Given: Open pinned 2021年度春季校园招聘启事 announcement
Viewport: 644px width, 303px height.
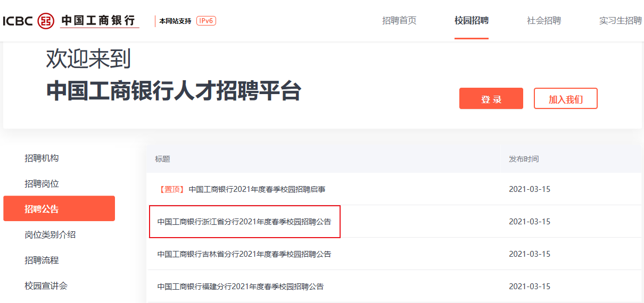Looking at the screenshot, I should [x=257, y=189].
